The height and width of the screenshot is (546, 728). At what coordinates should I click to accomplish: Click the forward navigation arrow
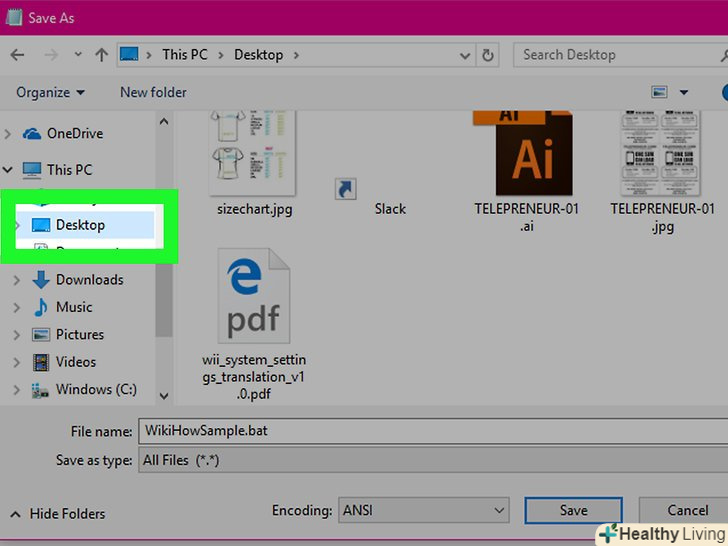(x=51, y=55)
